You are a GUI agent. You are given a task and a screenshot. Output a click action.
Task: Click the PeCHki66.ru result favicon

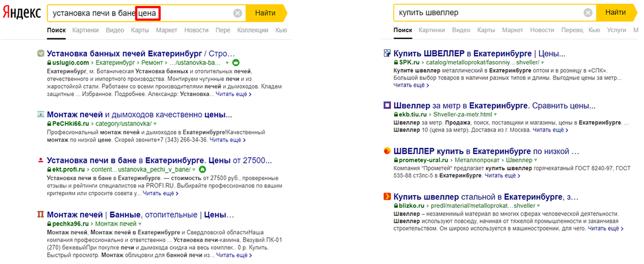(41, 114)
